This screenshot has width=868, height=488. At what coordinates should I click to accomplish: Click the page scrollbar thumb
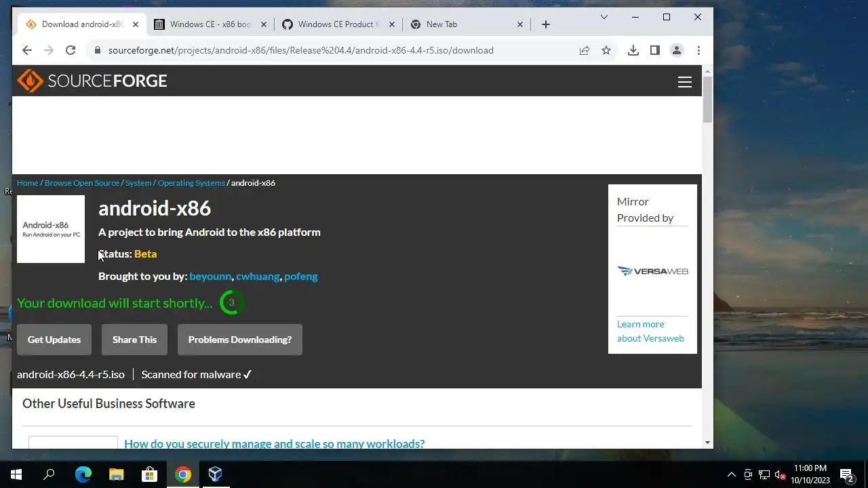click(707, 100)
